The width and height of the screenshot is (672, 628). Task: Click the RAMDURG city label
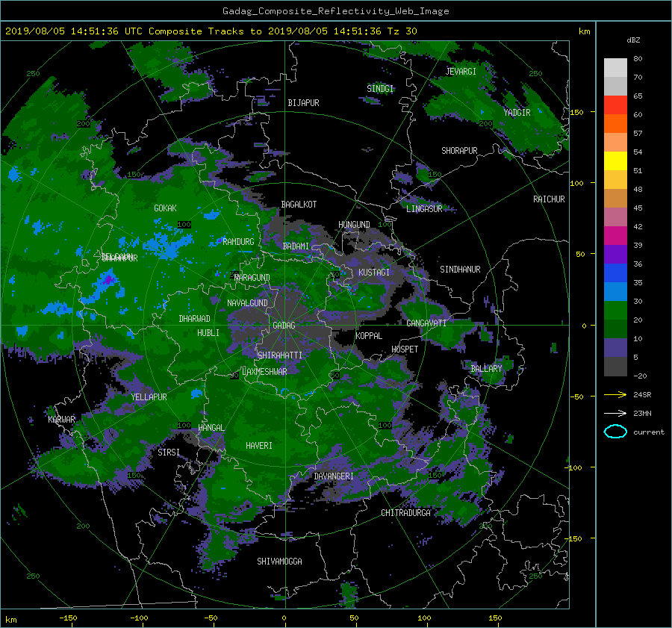click(238, 242)
